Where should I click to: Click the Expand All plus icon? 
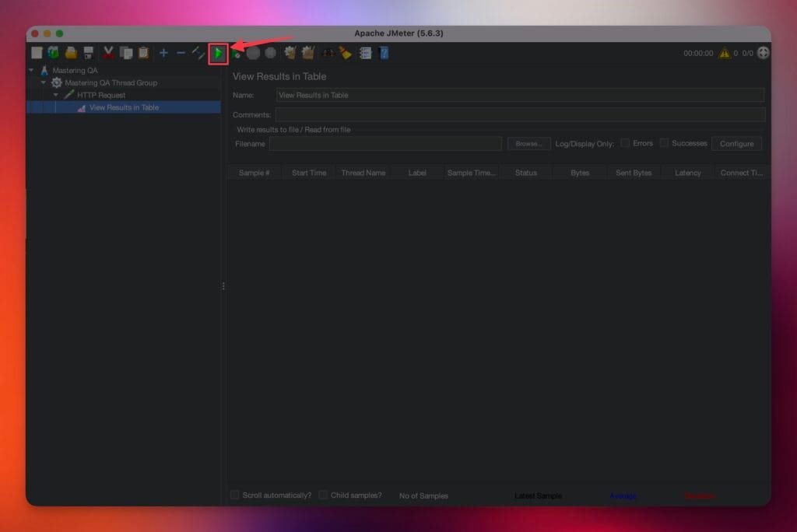163,53
